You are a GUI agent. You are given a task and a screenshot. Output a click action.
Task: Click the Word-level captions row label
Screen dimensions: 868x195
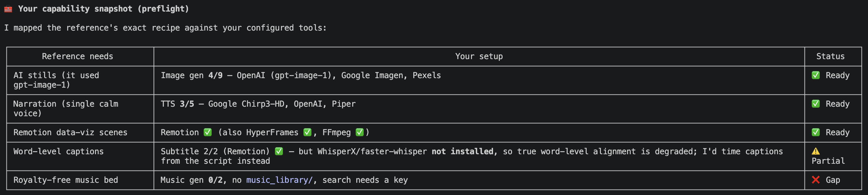click(58, 152)
